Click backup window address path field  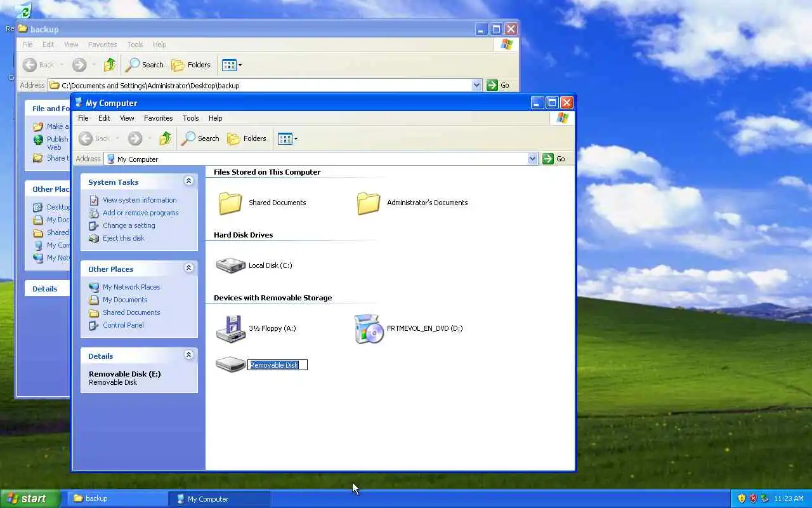pos(265,85)
